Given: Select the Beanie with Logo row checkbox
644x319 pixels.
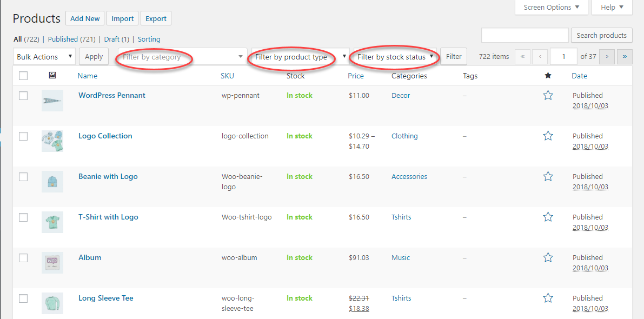Looking at the screenshot, I should point(23,177).
